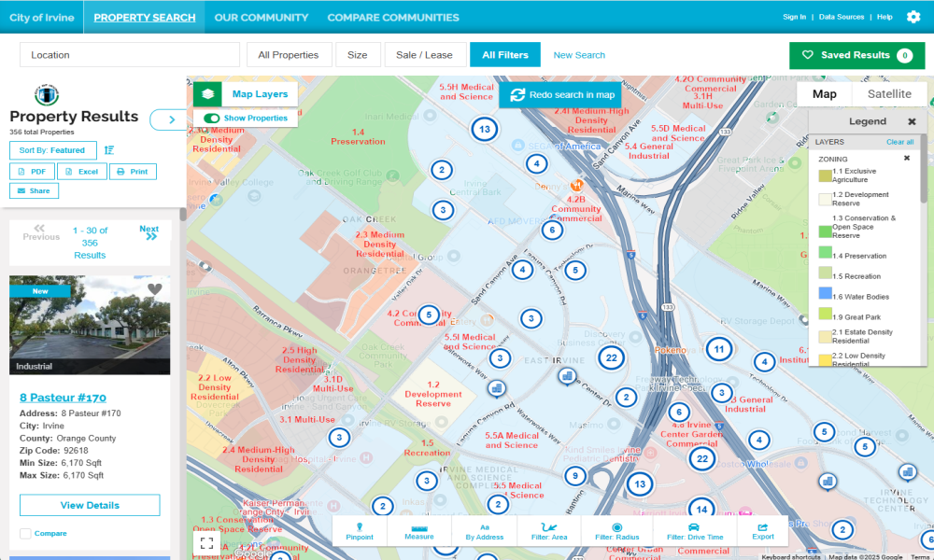The width and height of the screenshot is (934, 560).
Task: Open the All Properties dropdown
Action: pos(289,55)
